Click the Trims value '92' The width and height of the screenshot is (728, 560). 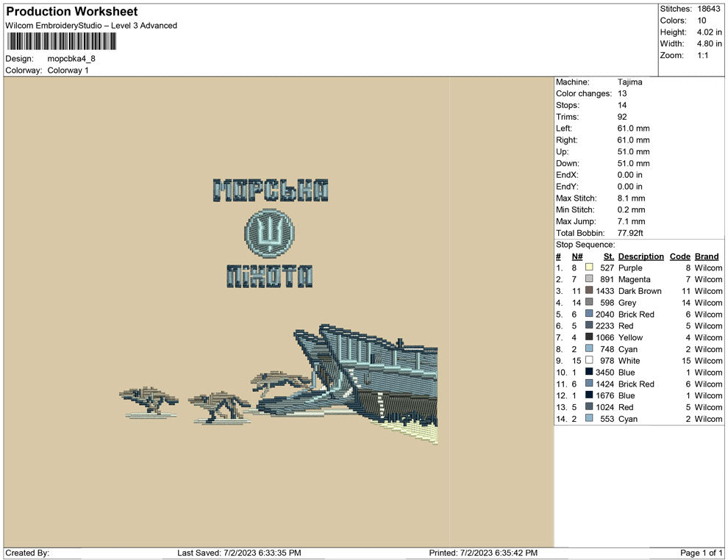coord(622,117)
